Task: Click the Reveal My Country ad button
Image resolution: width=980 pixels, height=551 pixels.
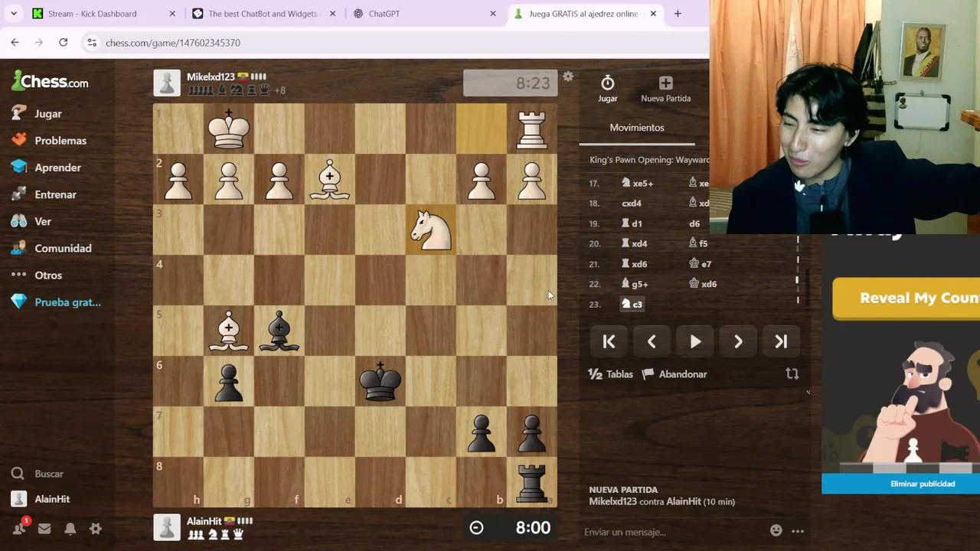Action: pos(906,298)
